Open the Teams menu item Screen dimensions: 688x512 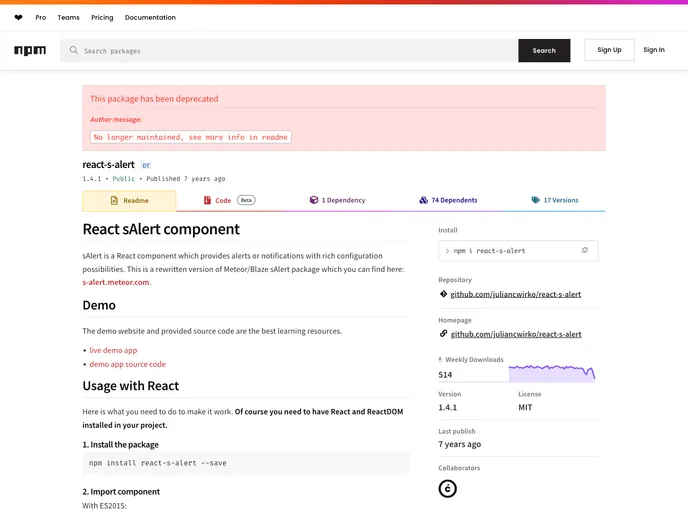(68, 18)
